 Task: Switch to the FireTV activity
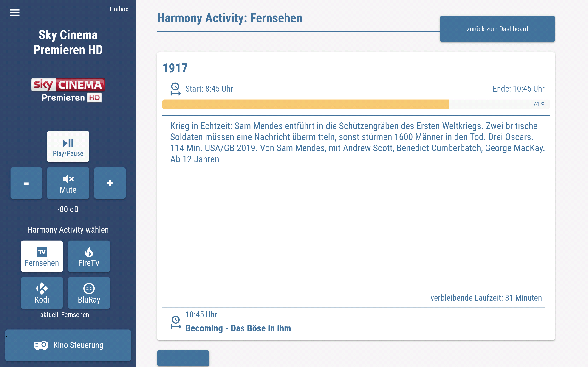[x=89, y=256]
